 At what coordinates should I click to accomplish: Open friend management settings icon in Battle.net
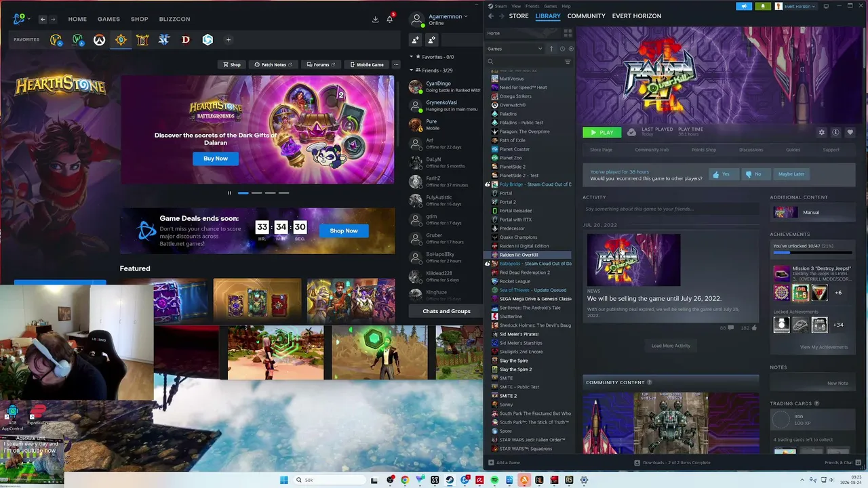(x=432, y=40)
